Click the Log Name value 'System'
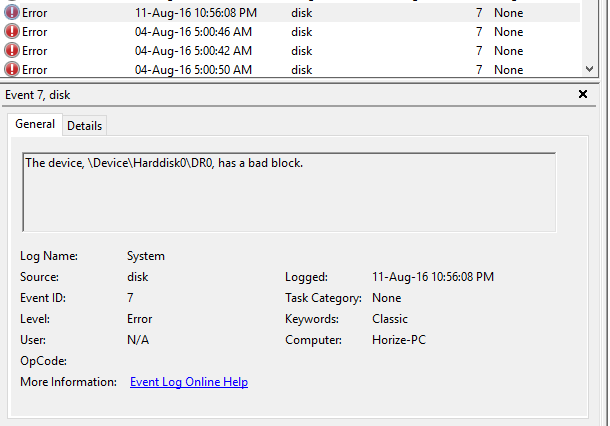This screenshot has height=426, width=610. click(x=146, y=256)
